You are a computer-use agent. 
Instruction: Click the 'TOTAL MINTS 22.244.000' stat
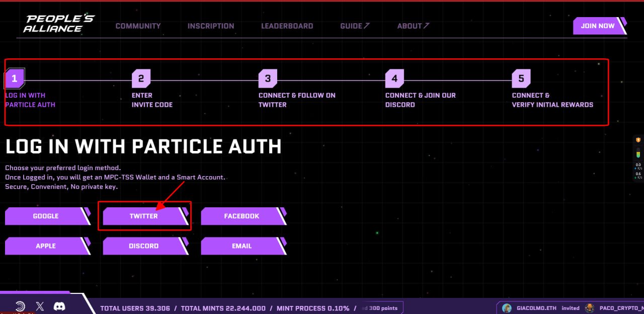pyautogui.click(x=223, y=308)
